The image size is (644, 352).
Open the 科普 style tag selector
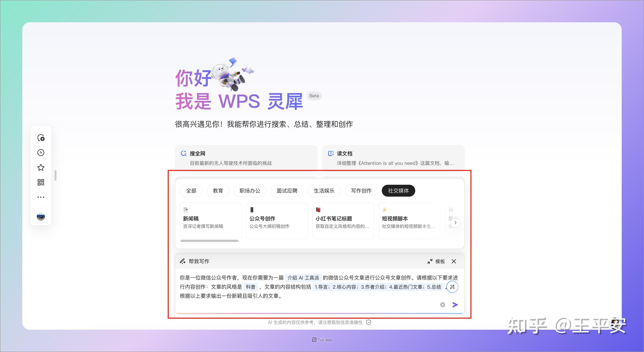(x=251, y=287)
